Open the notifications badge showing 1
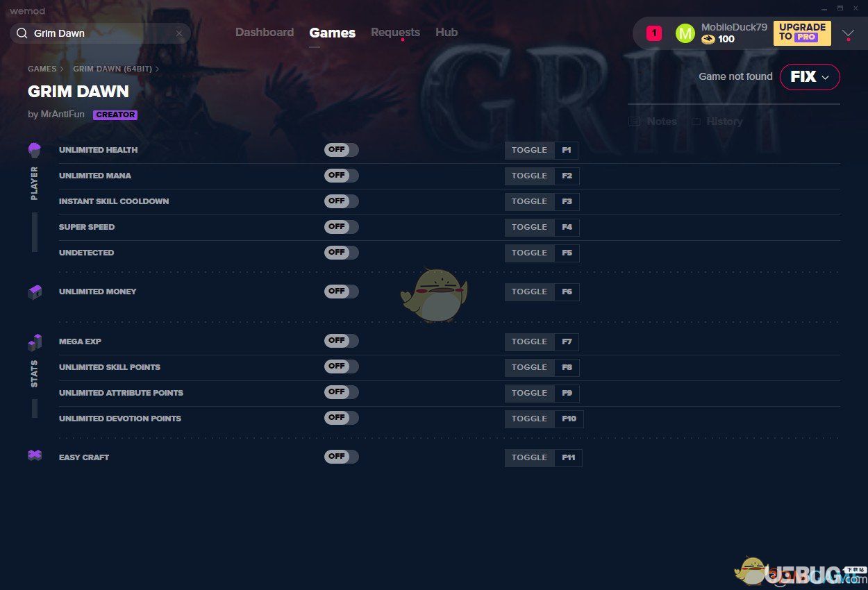The image size is (868, 590). [x=654, y=33]
